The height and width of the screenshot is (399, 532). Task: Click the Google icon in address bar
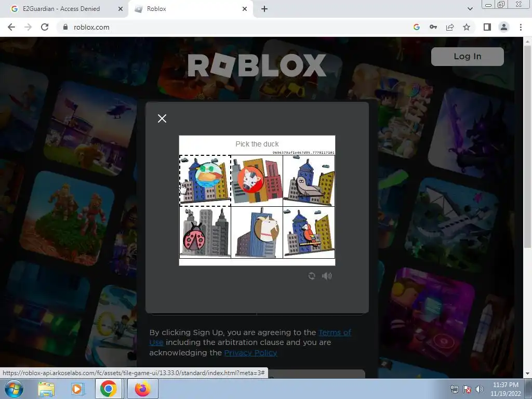click(x=417, y=27)
